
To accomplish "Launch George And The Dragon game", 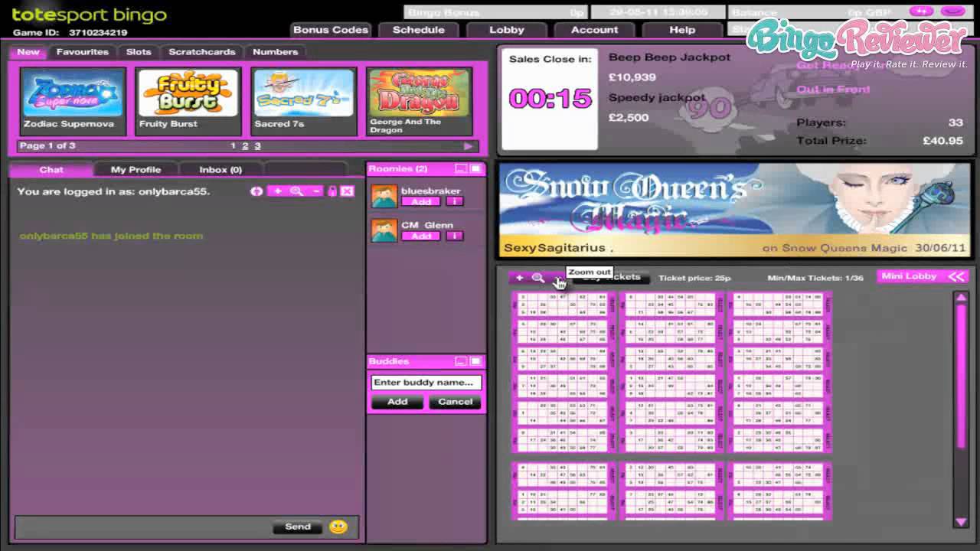I will click(420, 102).
